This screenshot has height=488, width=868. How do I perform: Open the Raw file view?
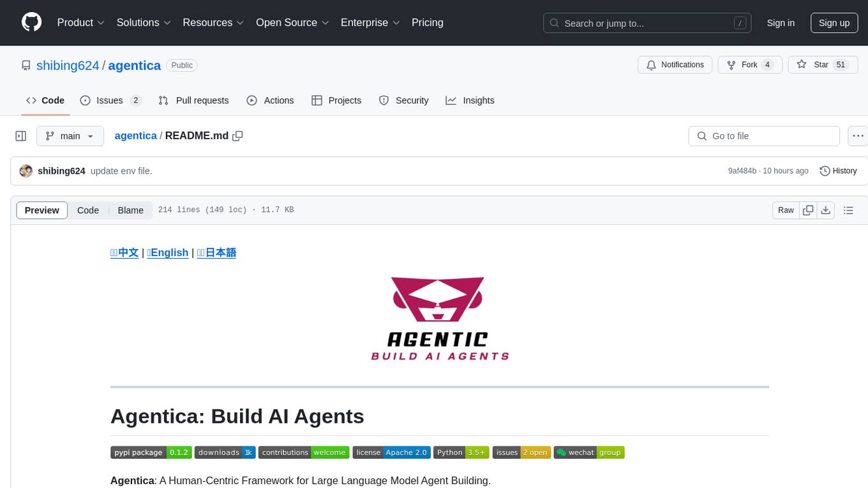pos(786,210)
